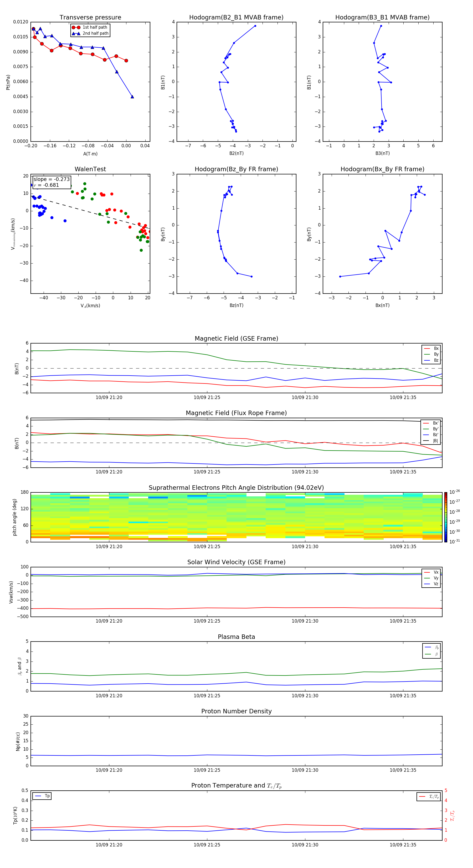Screen dimensions: 473x868
Task: Click the lowest blue triangle in Transverse pressure
Action: 132,97
